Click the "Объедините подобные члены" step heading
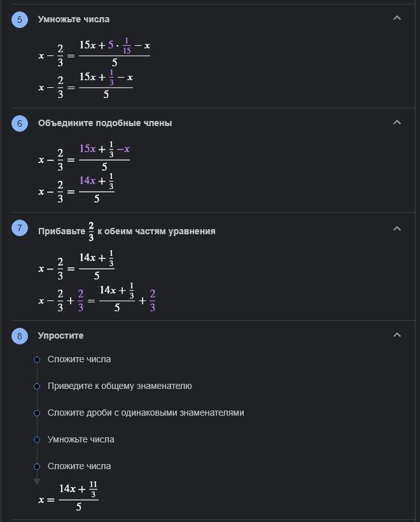The width and height of the screenshot is (420, 522). (105, 123)
